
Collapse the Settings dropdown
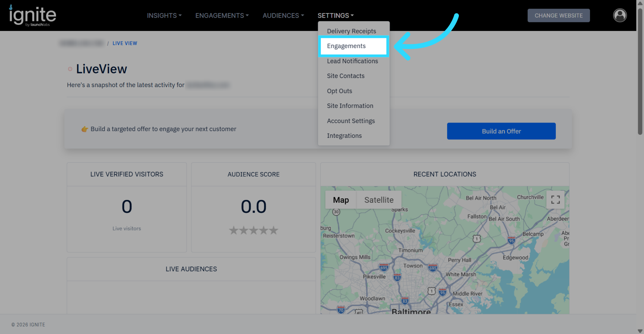(x=335, y=16)
